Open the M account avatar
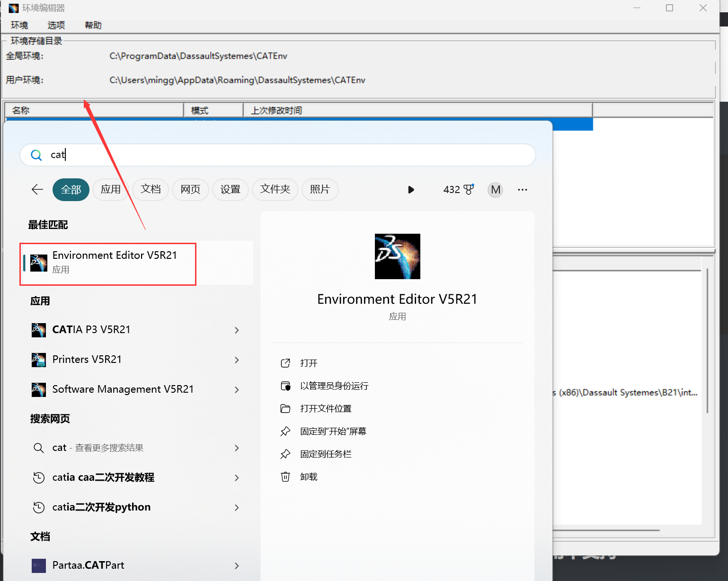This screenshot has width=728, height=581. 496,190
